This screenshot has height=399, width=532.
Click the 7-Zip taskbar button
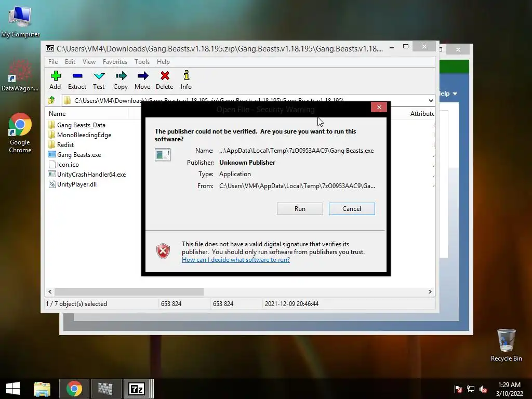pyautogui.click(x=137, y=389)
